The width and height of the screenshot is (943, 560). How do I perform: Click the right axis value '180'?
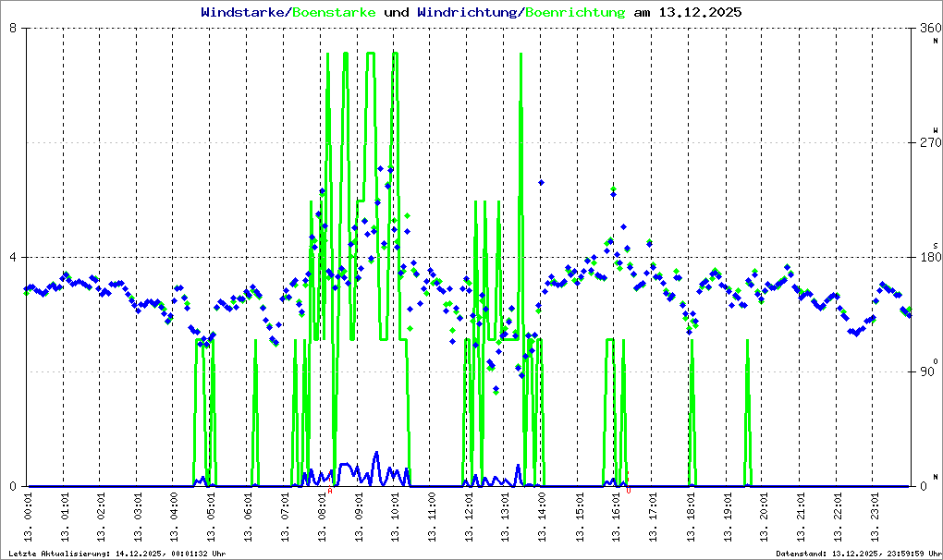930,257
